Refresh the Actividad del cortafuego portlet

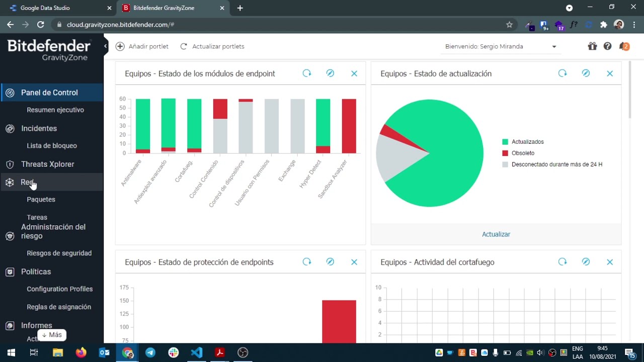click(562, 262)
